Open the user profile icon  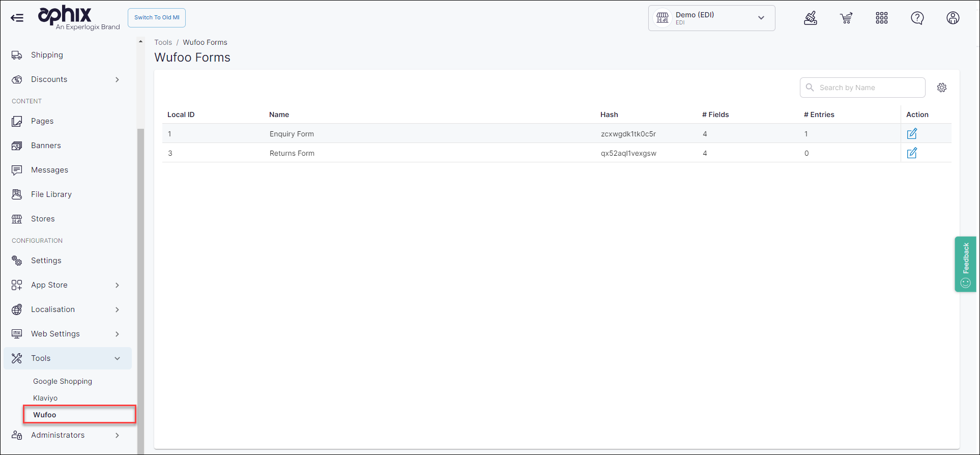[x=953, y=18]
